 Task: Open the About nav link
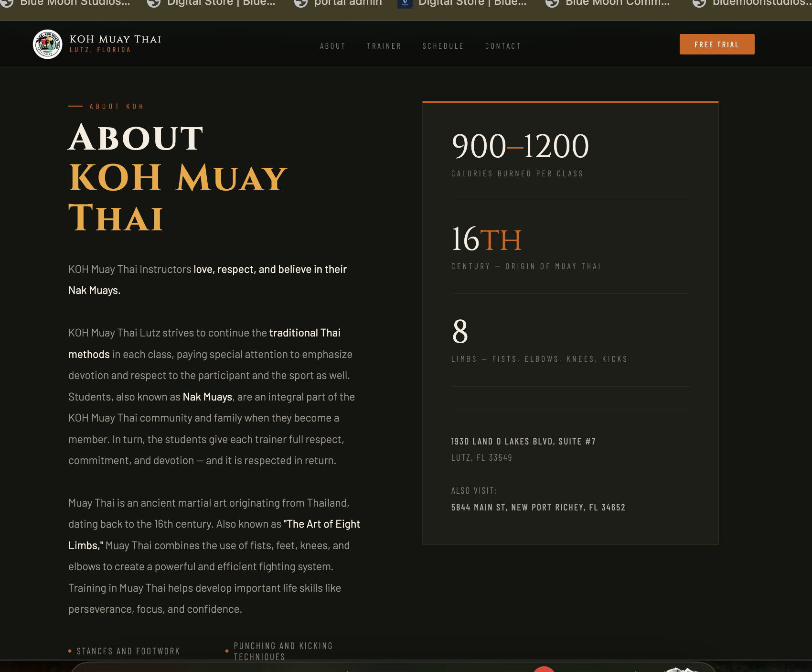click(332, 46)
